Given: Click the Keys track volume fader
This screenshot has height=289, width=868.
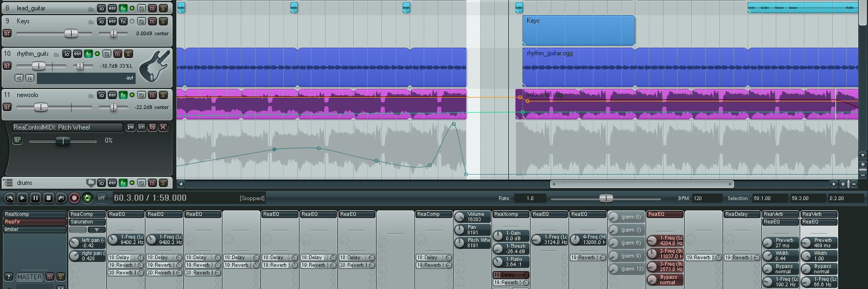Looking at the screenshot, I should [71, 34].
